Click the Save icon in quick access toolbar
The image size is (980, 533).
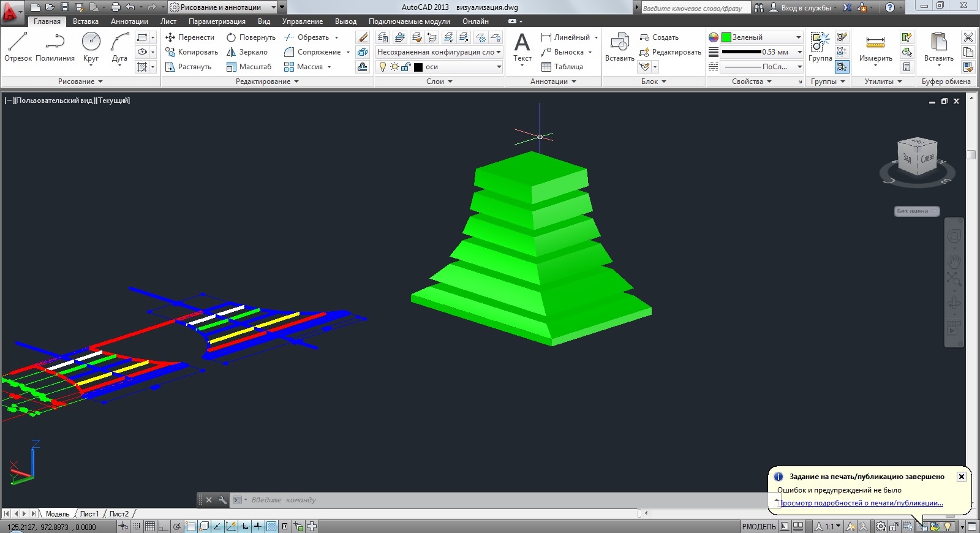[x=64, y=7]
